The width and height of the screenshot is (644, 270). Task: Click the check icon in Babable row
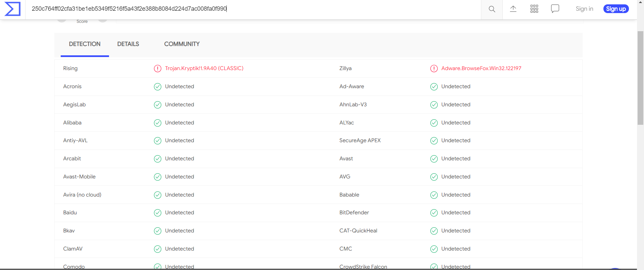(x=434, y=195)
